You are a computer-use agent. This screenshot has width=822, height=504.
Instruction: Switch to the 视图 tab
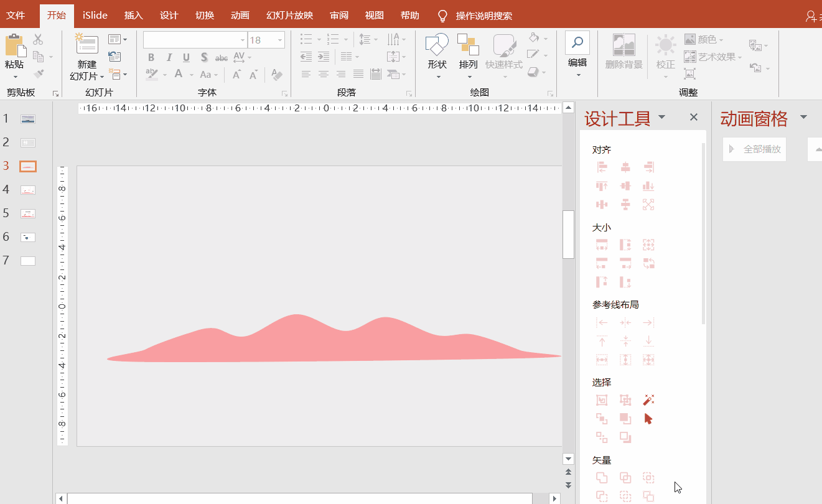(x=374, y=16)
